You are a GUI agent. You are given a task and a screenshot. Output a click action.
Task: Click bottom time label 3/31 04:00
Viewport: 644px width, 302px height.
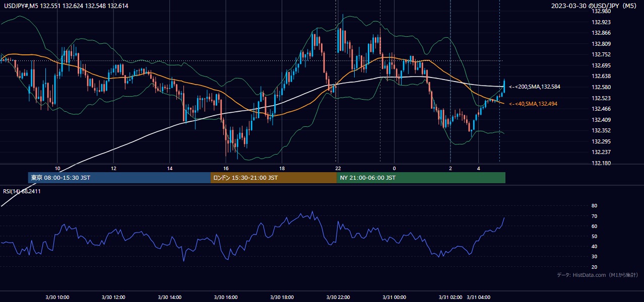[479, 297]
